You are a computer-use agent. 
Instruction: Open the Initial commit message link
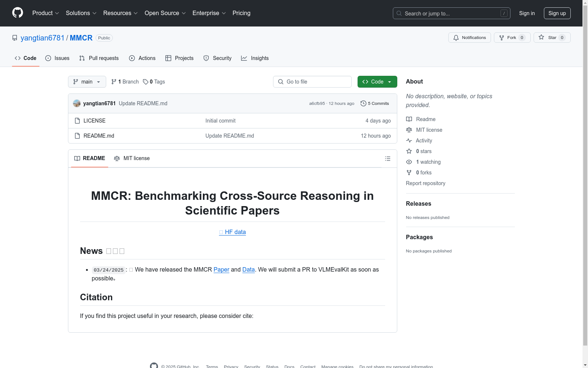click(220, 121)
